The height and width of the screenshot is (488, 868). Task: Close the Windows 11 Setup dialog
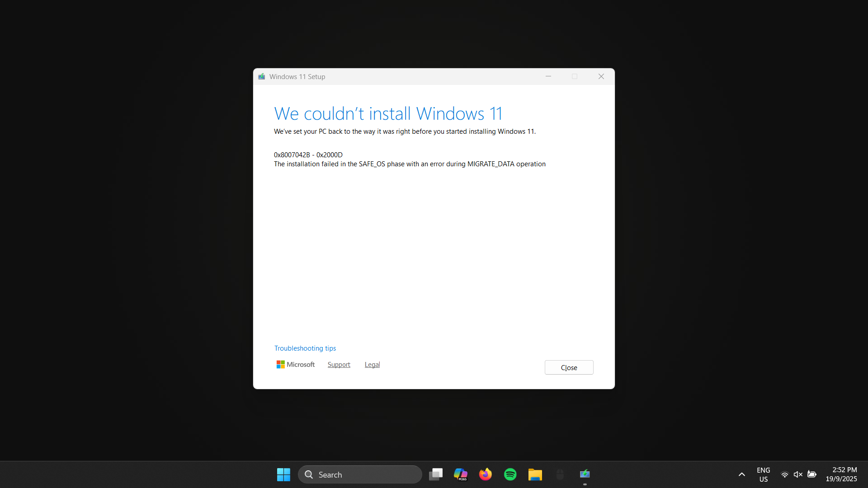[x=569, y=367]
